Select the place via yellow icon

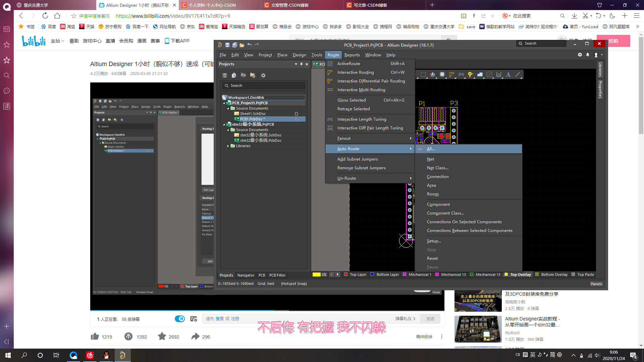point(471,75)
